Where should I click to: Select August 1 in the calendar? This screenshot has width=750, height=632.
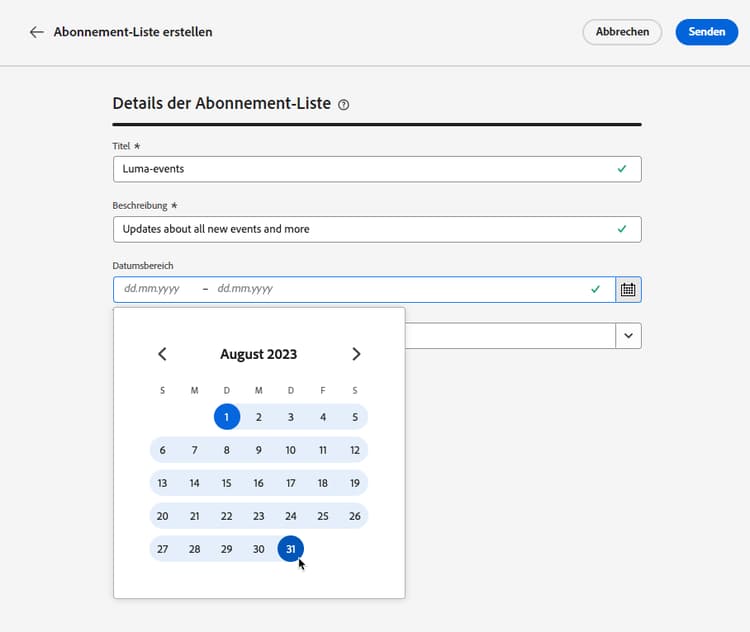point(227,417)
